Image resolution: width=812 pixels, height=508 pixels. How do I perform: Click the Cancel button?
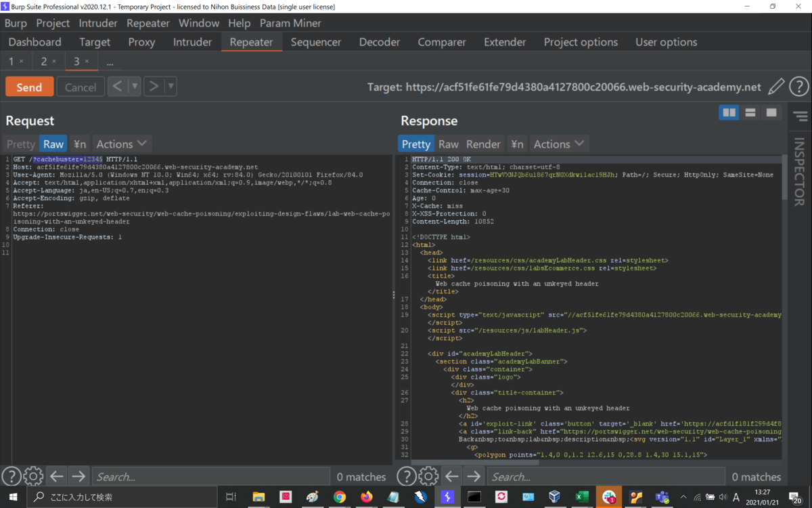[x=81, y=87]
